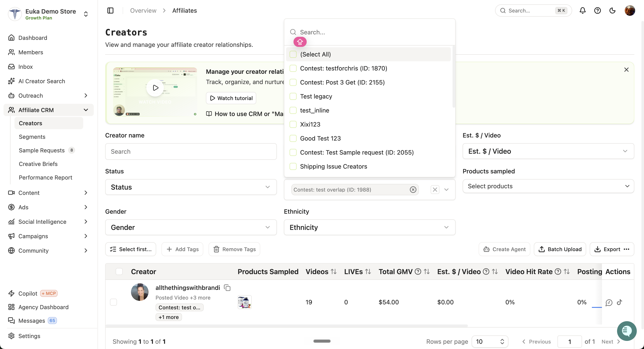Viewport: 644px width, 349px height.
Task: Open Select products dropdown
Action: [548, 186]
